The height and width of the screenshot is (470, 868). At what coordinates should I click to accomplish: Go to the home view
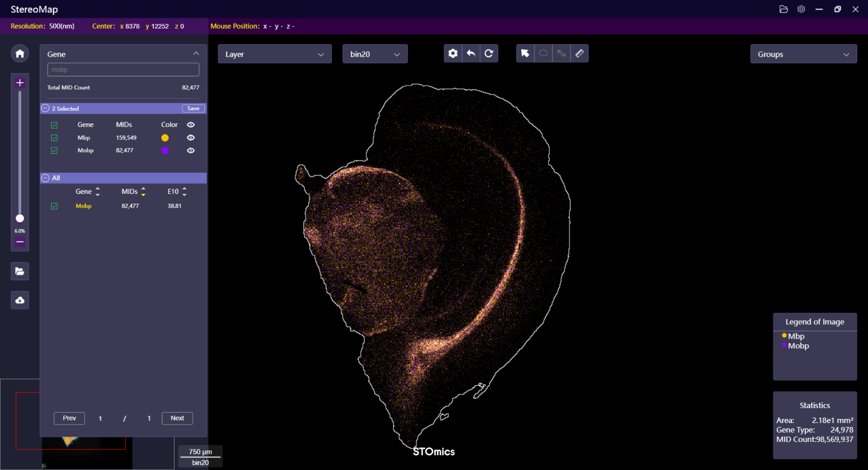click(20, 53)
